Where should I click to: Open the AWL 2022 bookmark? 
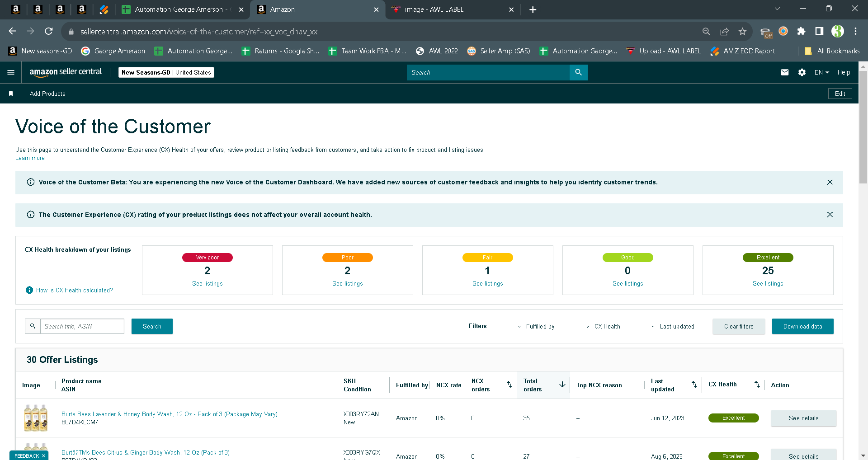coord(437,51)
